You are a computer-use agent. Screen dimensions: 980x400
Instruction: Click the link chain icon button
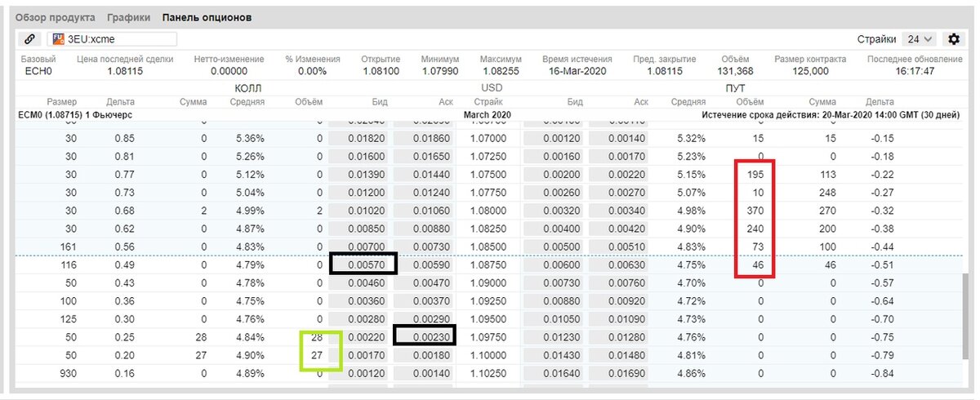[x=29, y=39]
